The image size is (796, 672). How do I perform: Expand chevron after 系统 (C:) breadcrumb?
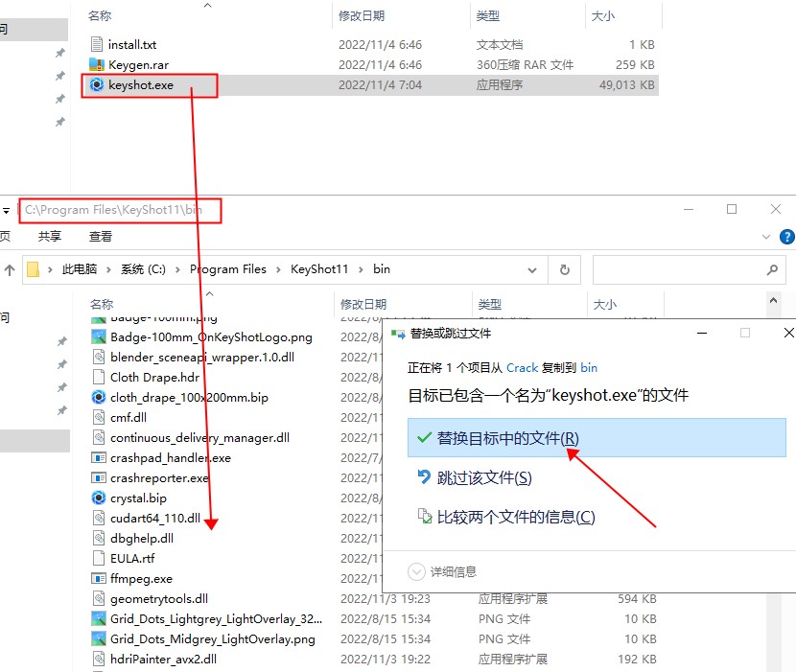point(177,270)
